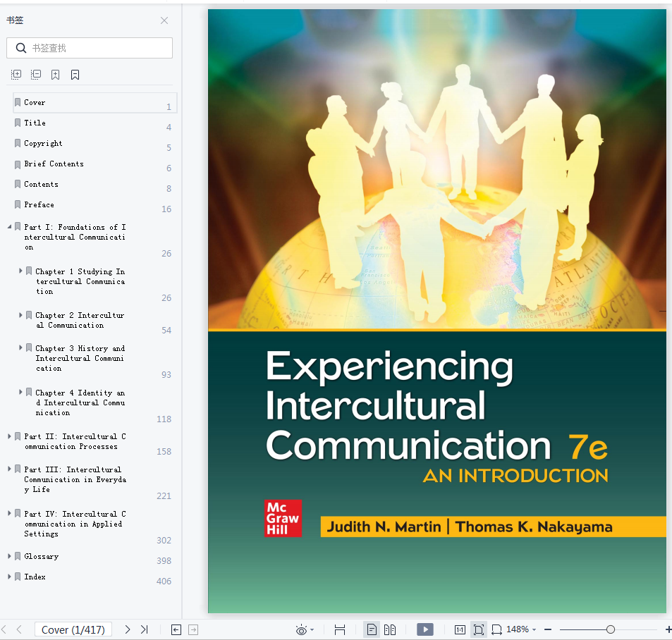Expand Chapter 2 Intercultural Communication
672x640 pixels.
[20, 315]
